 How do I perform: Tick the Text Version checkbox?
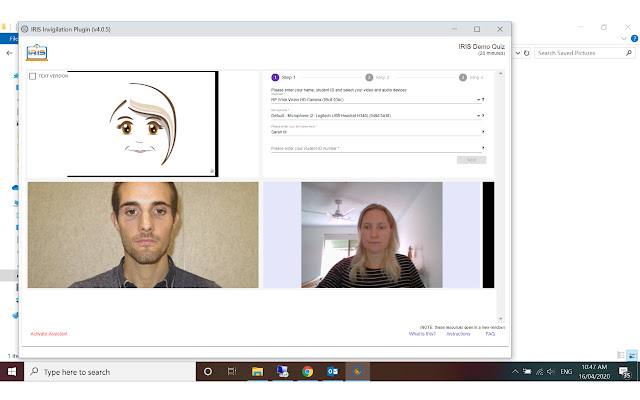33,76
